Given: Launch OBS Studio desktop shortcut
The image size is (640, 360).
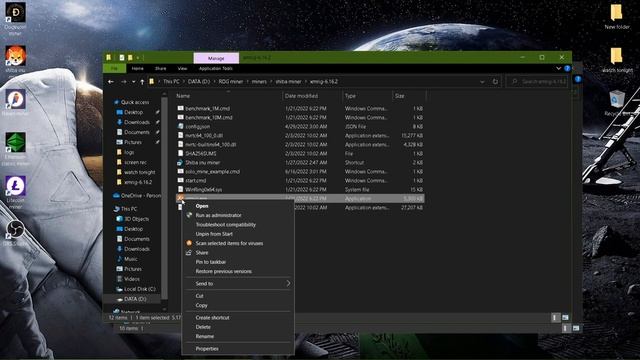Looking at the screenshot, I should [x=15, y=229].
